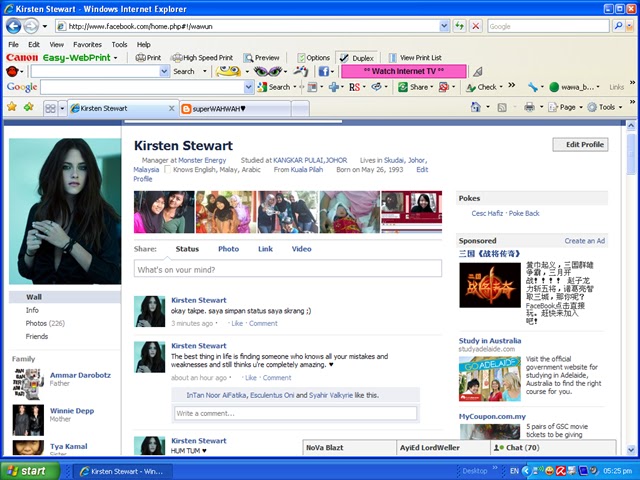Click Poke Back link for Cesc Hafiz
Screen dimensions: 640x480
pyautogui.click(x=524, y=213)
